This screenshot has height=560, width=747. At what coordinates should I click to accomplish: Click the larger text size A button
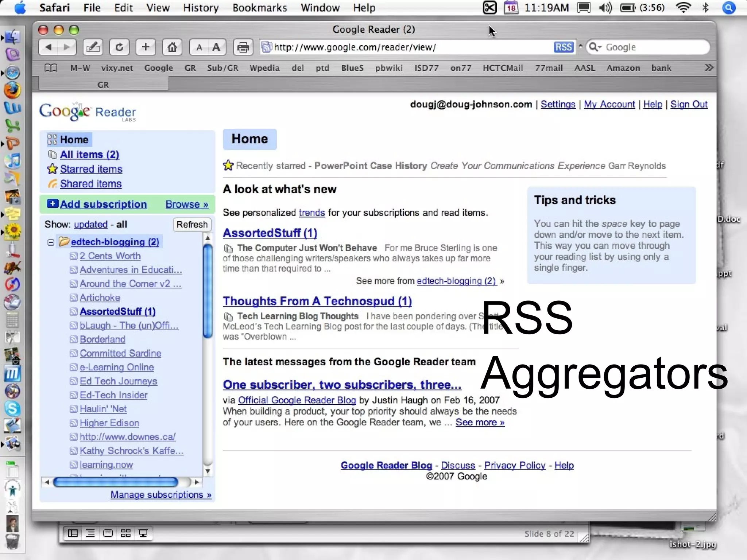click(217, 47)
